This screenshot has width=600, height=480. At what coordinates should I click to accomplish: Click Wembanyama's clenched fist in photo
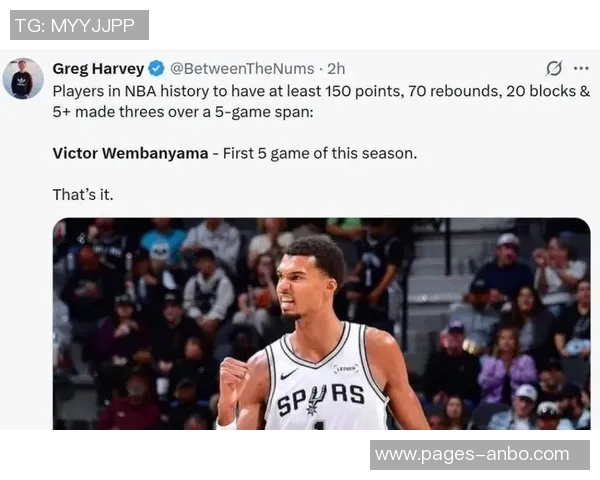pyautogui.click(x=234, y=375)
